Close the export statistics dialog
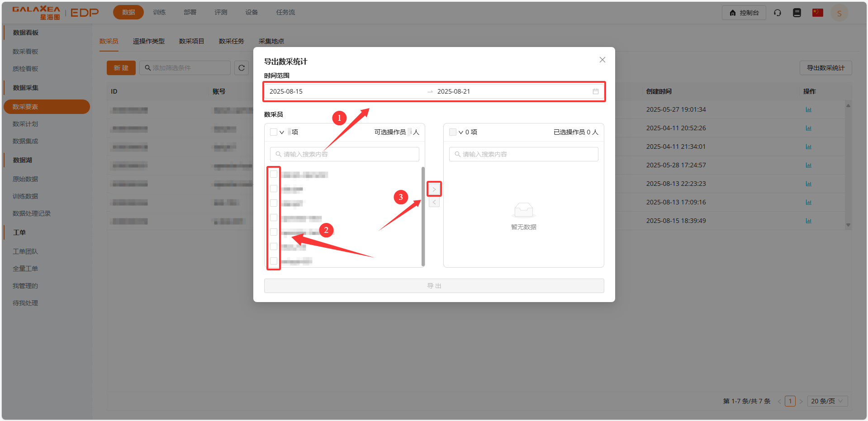868x421 pixels. click(x=602, y=60)
